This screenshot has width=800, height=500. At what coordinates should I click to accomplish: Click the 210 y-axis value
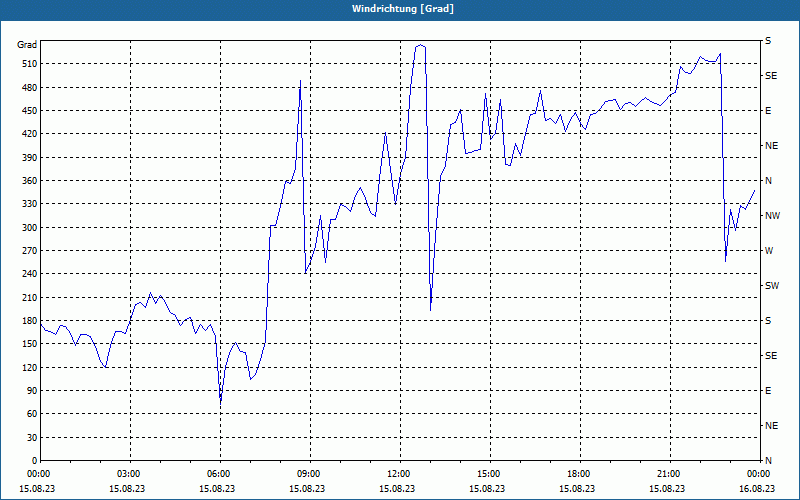(29, 297)
